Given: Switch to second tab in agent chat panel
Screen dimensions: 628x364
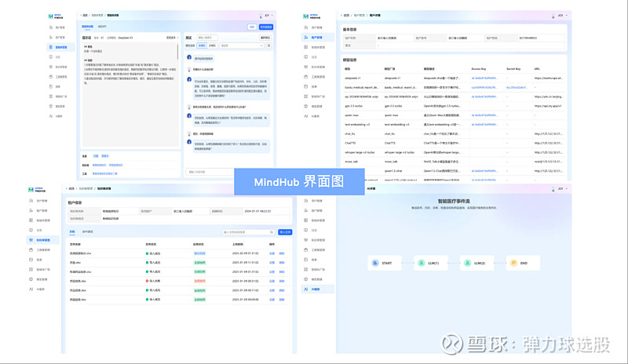Looking at the screenshot, I should pyautogui.click(x=102, y=27).
